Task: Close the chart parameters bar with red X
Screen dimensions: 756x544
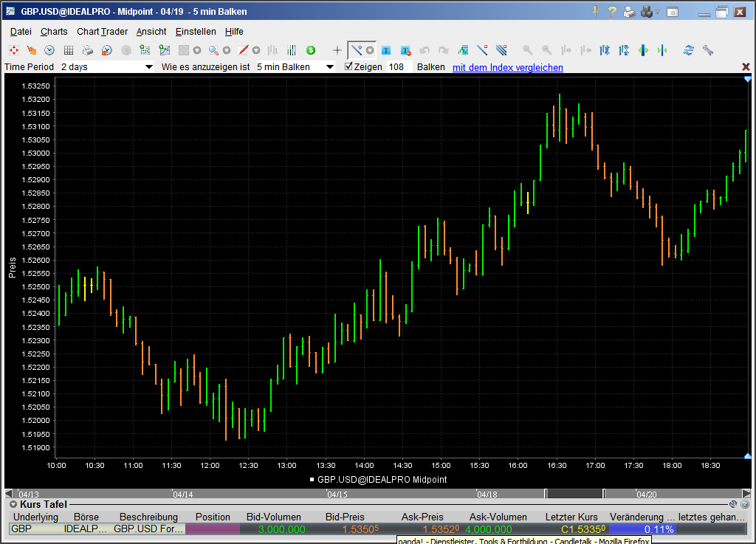Action: tap(746, 67)
